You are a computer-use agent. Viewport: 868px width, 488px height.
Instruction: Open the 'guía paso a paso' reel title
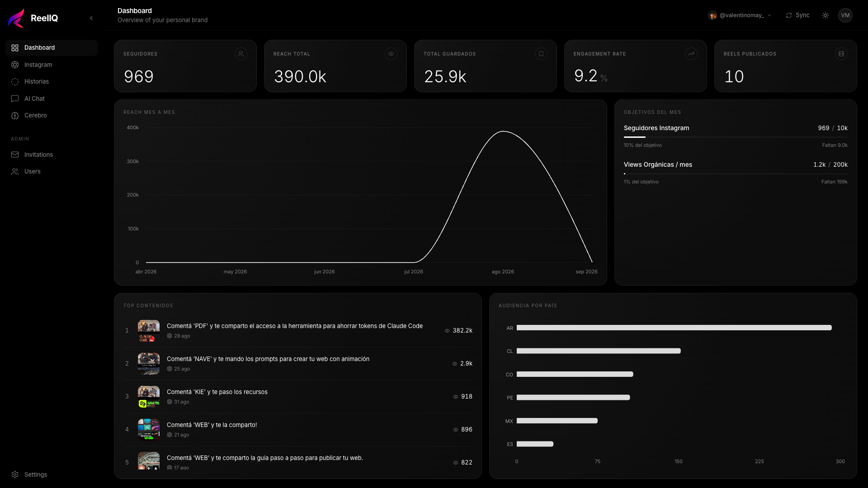pyautogui.click(x=265, y=458)
